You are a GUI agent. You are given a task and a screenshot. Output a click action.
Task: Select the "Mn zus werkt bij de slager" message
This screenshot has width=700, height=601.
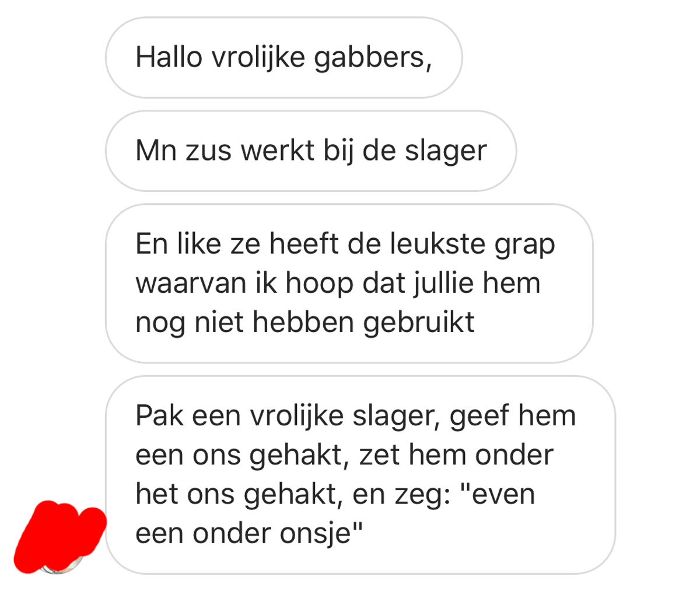(311, 151)
